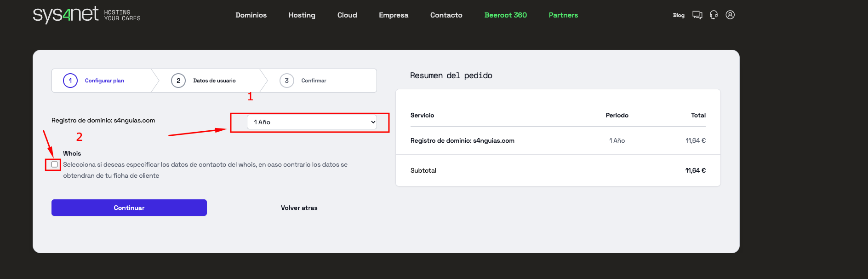Image resolution: width=868 pixels, height=279 pixels.
Task: Click the Subtotal label
Action: tap(423, 170)
